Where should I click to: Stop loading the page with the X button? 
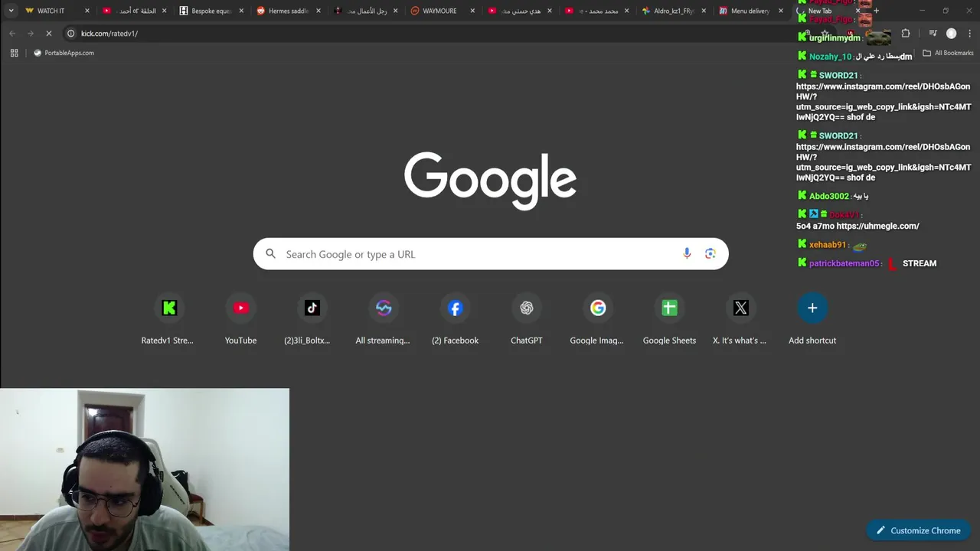point(48,34)
